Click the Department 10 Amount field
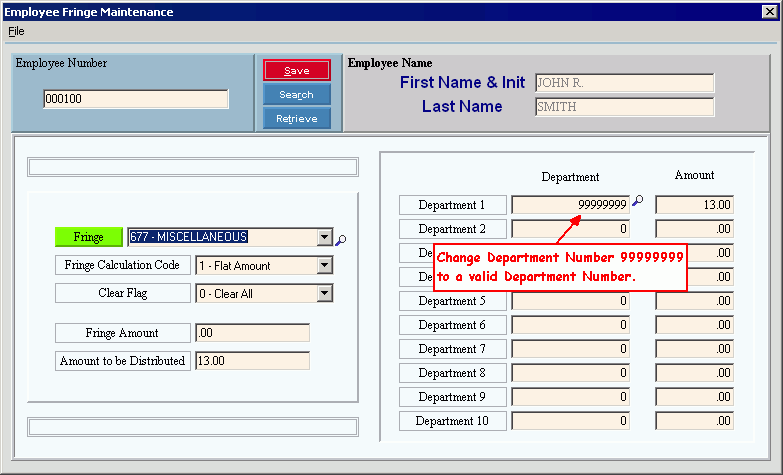 [694, 421]
